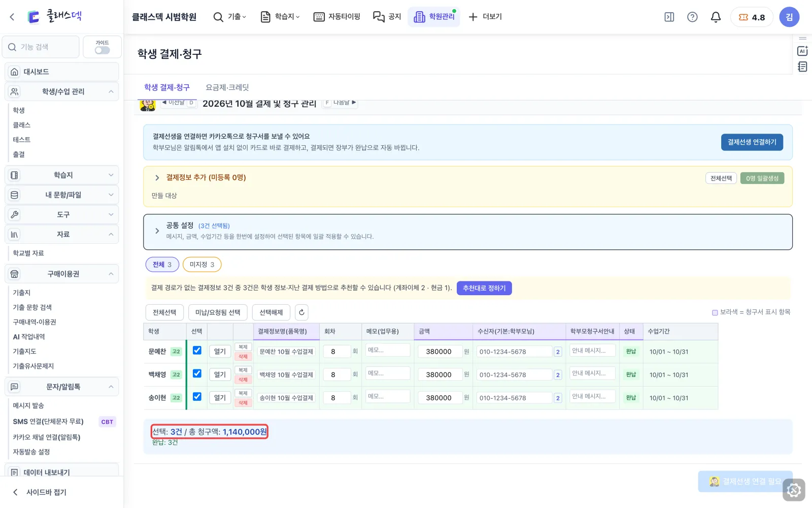Click the refresh icon beside 선택해제
Image resolution: width=812 pixels, height=508 pixels.
[301, 312]
